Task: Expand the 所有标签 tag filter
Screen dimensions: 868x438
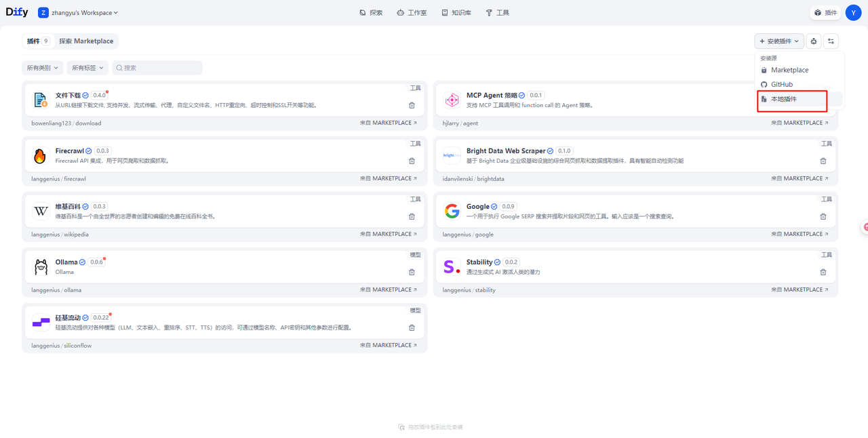Action: pyautogui.click(x=87, y=68)
